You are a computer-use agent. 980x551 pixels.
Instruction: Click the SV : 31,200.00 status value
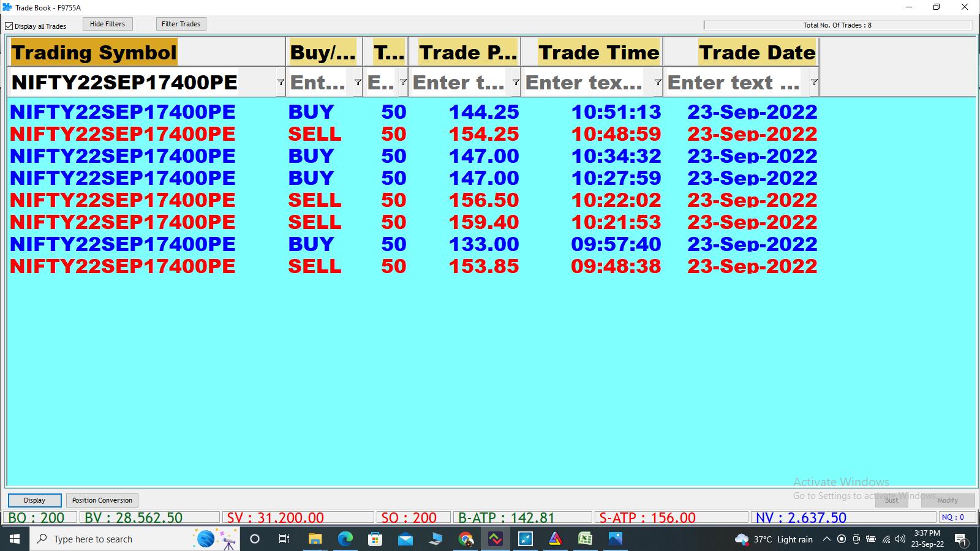(x=298, y=517)
